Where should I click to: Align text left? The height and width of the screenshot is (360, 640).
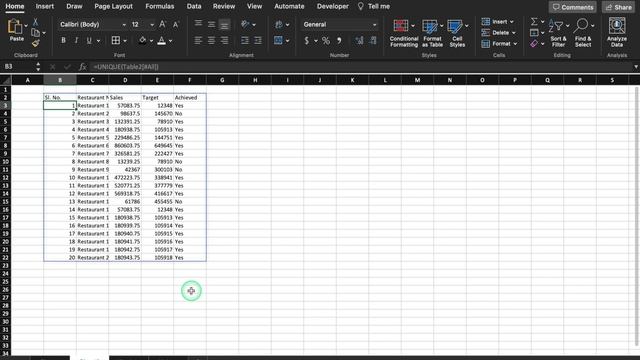[x=198, y=40]
